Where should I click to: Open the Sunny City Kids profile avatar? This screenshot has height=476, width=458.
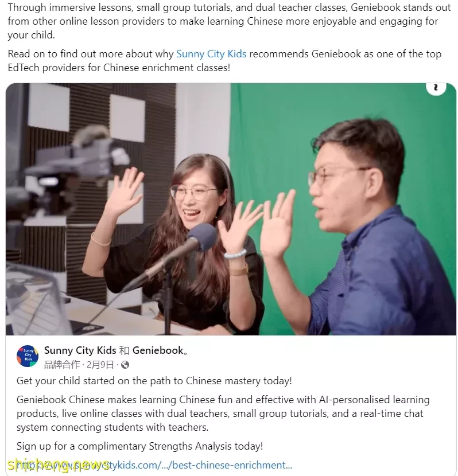click(28, 356)
